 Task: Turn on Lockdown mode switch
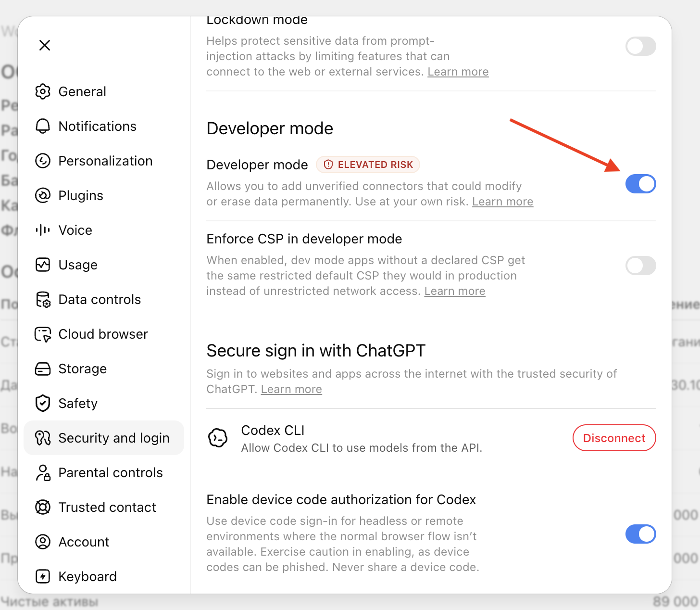coord(640,46)
